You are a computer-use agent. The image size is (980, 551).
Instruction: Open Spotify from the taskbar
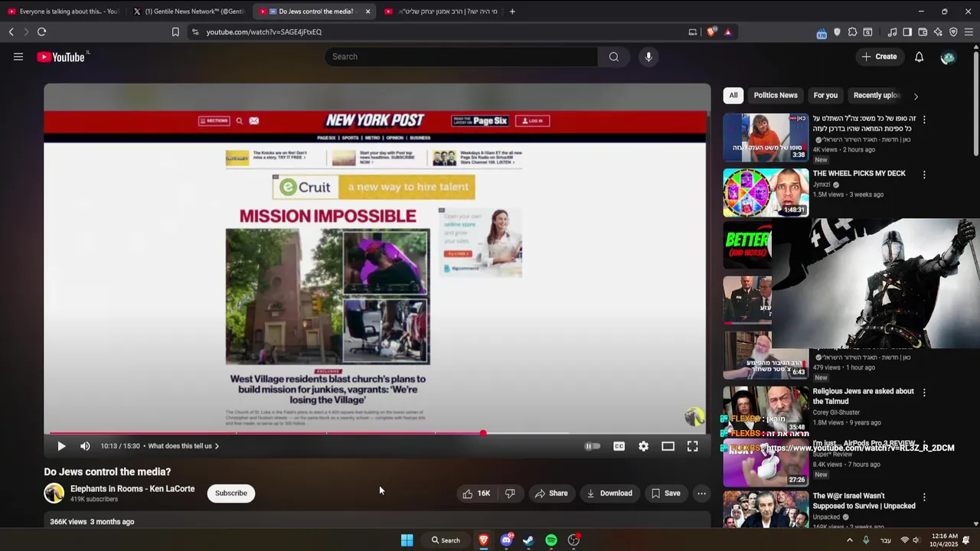click(x=550, y=540)
